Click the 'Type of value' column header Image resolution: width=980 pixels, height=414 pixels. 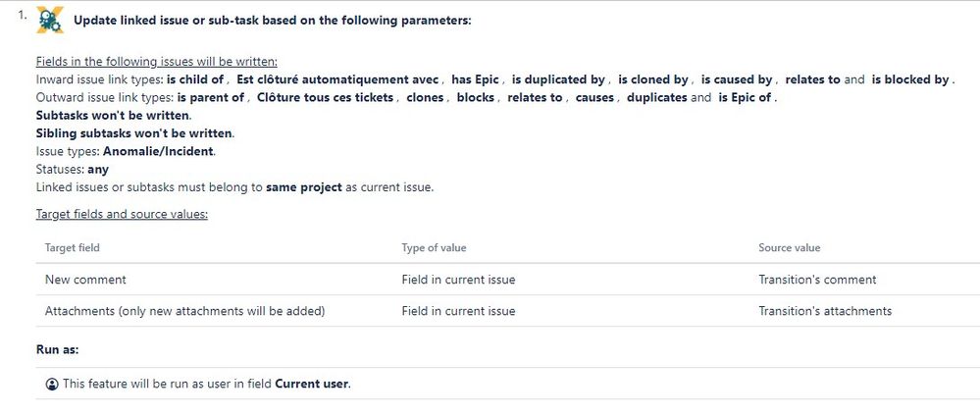click(434, 247)
